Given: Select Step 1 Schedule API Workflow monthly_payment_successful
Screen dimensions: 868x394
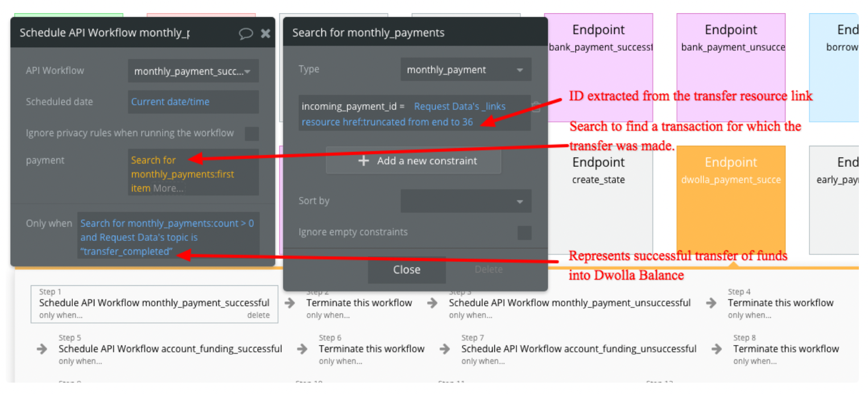Looking at the screenshot, I should coord(154,303).
